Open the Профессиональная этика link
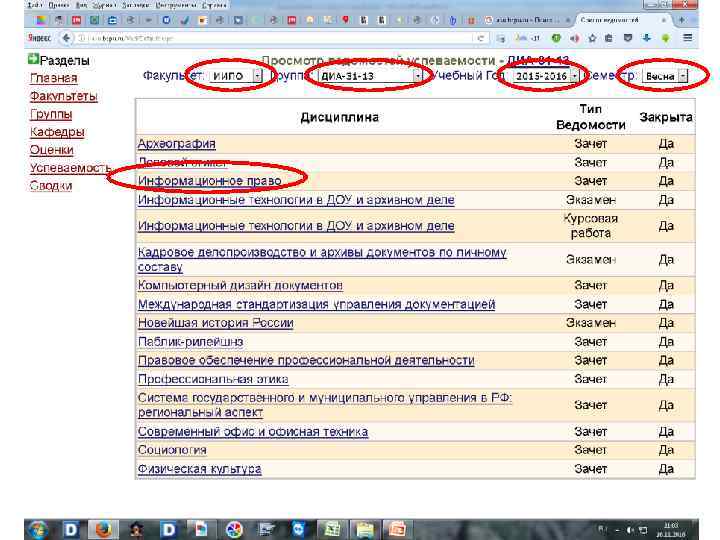 (213, 379)
